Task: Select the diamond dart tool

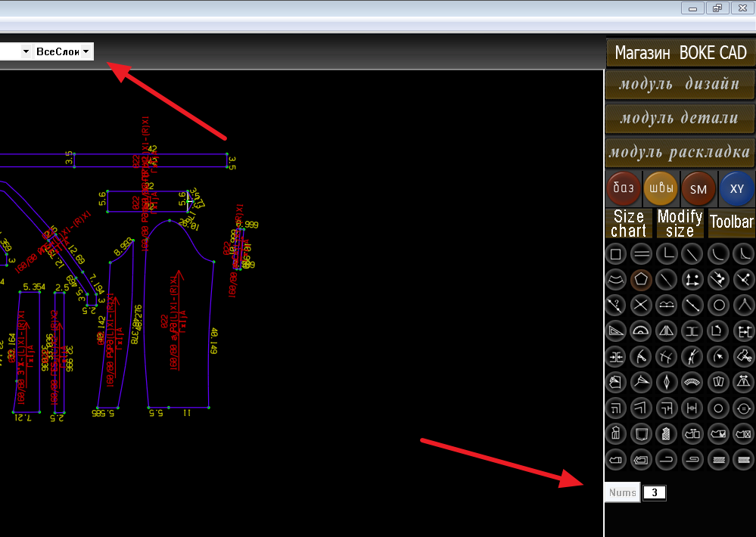Action: 667,383
